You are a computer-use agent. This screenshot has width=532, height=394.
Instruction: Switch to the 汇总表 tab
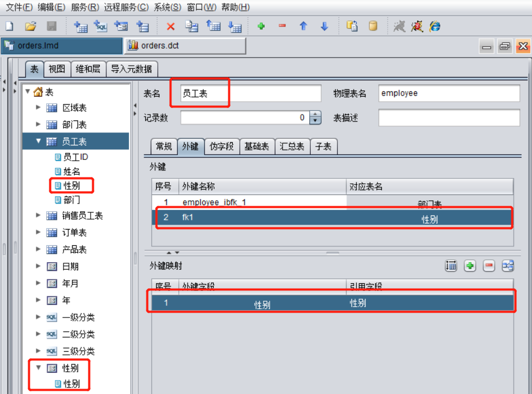(x=292, y=147)
